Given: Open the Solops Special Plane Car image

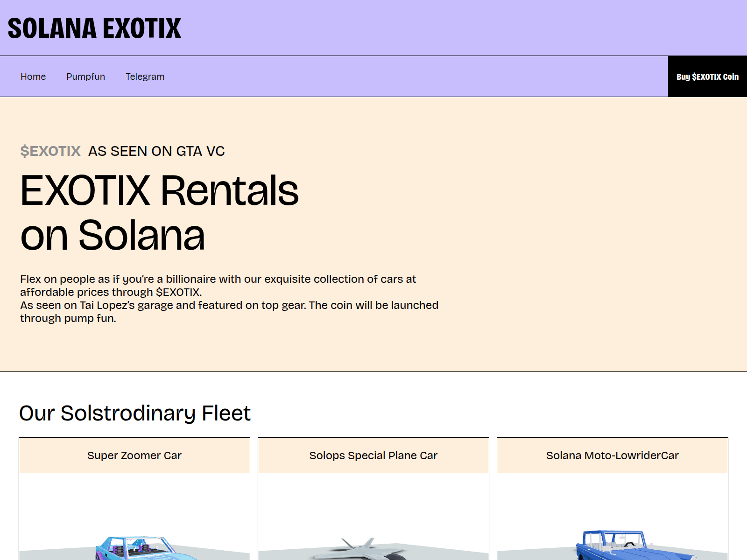Looking at the screenshot, I should 373,517.
